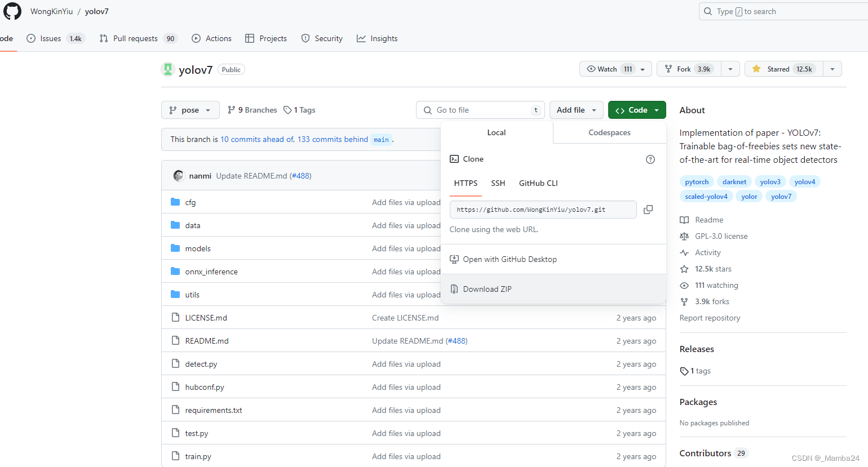This screenshot has width=868, height=467.
Task: Click the top search bar
Action: (x=783, y=11)
